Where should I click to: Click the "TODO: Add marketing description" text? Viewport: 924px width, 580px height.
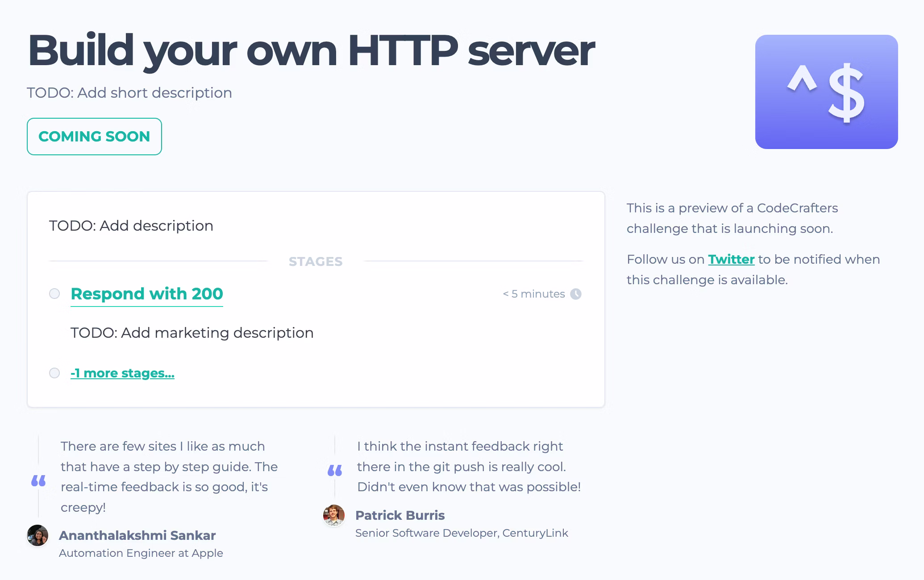pyautogui.click(x=192, y=333)
